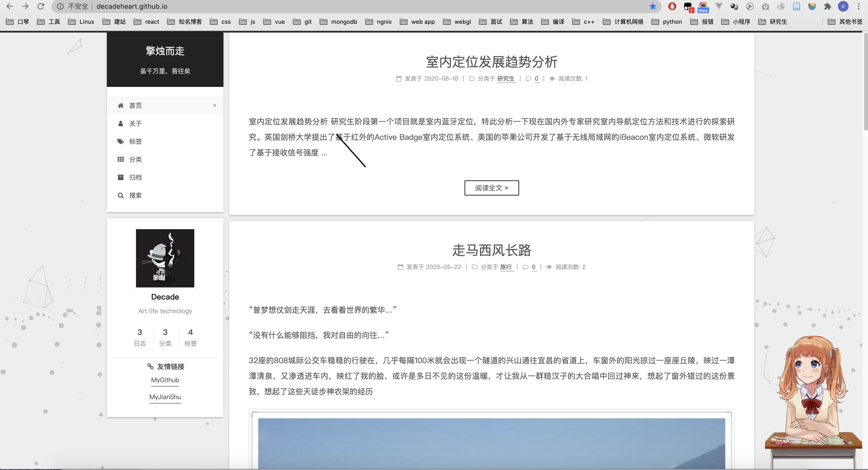Viewport: 868px width, 470px height.
Task: Open the 计算机网络 bookmark folder
Action: (x=623, y=22)
